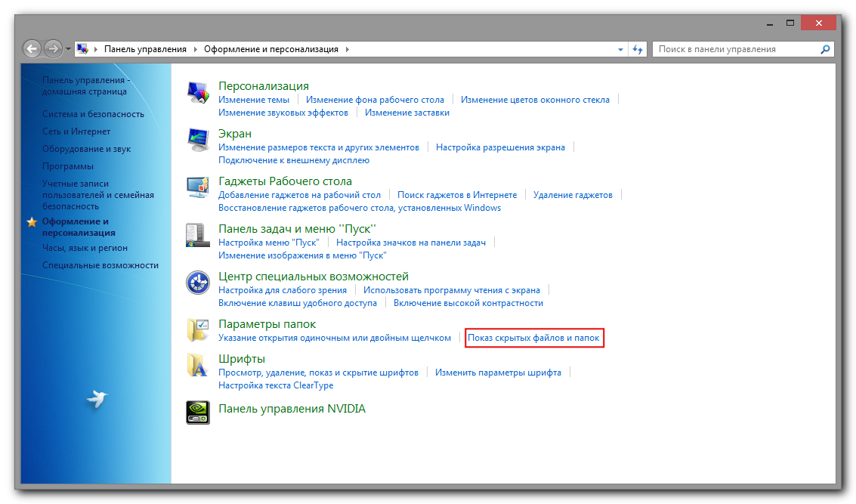Screen dimensions: 856x504
Task: Click Настройка для слабого зрения
Action: 283,290
